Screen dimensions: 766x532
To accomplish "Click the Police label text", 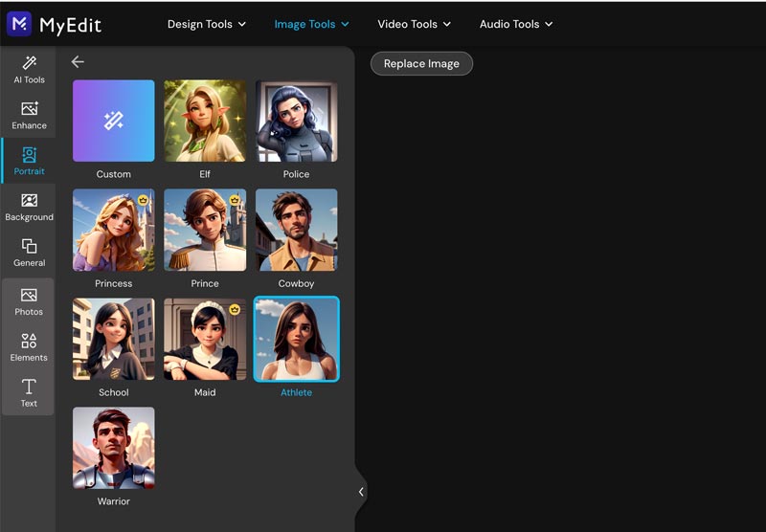I will pyautogui.click(x=296, y=174).
